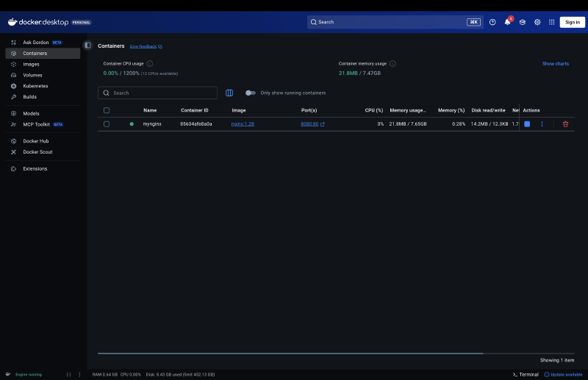Screen dimensions: 588x380
Task: Click the 'Showing 1 item' text
Action: click(557, 360)
